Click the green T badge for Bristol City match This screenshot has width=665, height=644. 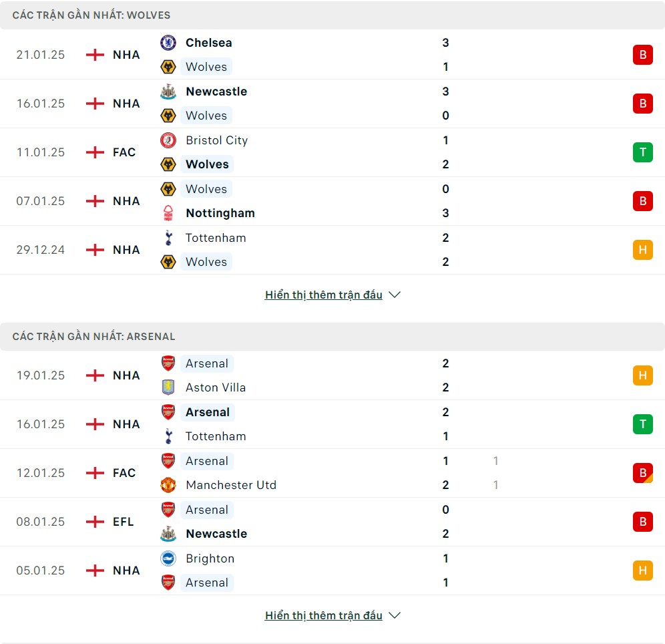click(642, 152)
